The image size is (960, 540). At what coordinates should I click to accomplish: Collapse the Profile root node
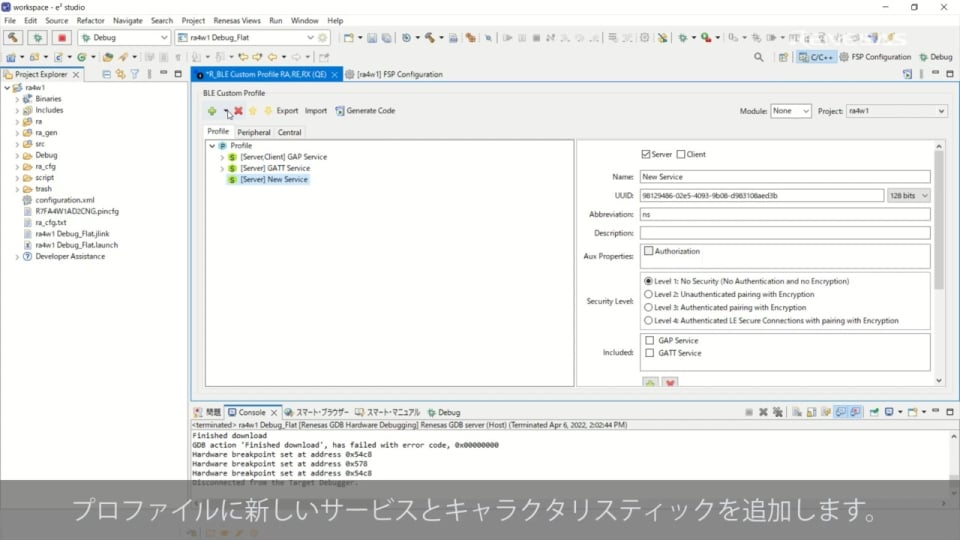[x=212, y=146]
